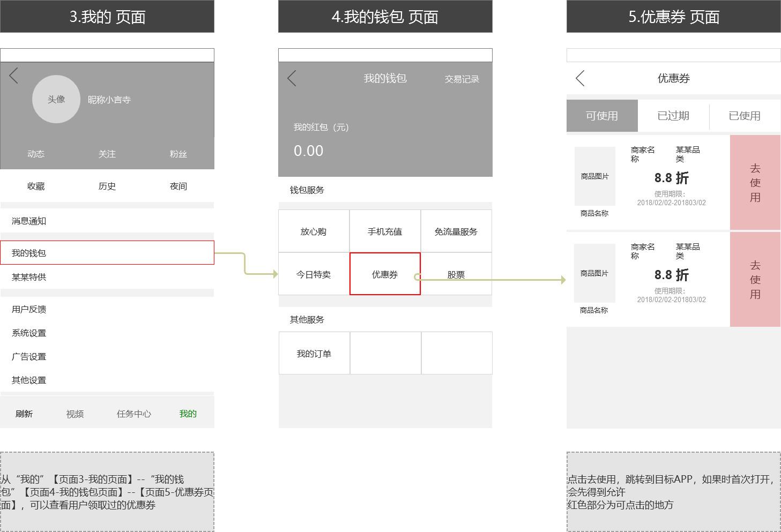Open 我的钱包 row
The height and width of the screenshot is (532, 781).
[x=107, y=252]
